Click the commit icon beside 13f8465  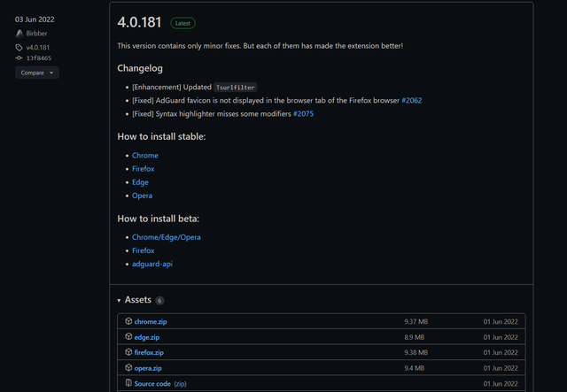(19, 58)
